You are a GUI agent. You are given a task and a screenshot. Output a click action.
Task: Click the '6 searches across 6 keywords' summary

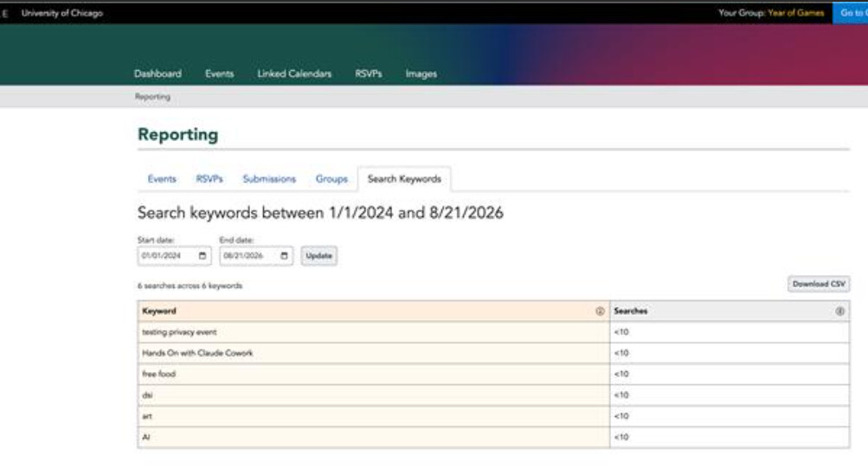(x=190, y=285)
